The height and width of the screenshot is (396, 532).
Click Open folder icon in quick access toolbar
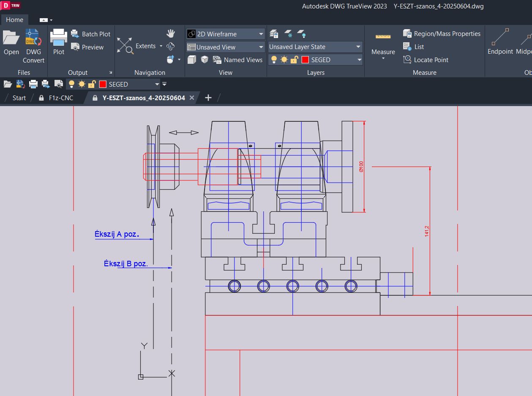point(8,84)
